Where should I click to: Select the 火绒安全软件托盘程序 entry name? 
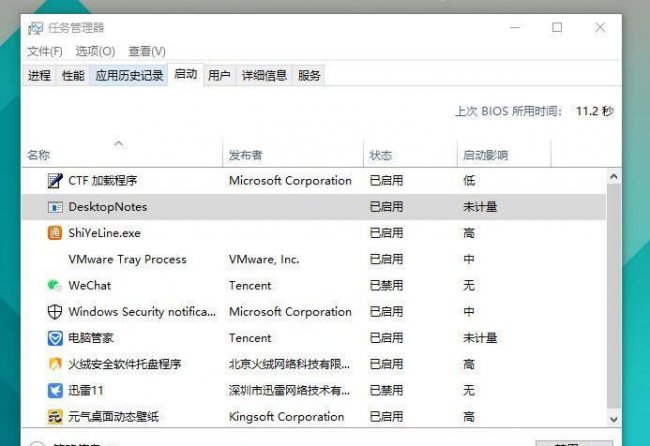[125, 364]
